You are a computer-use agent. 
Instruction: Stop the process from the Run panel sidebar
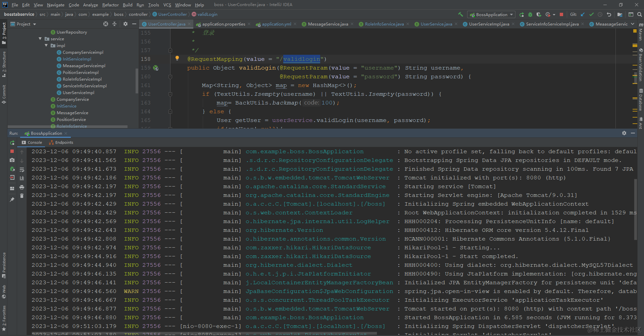12,152
